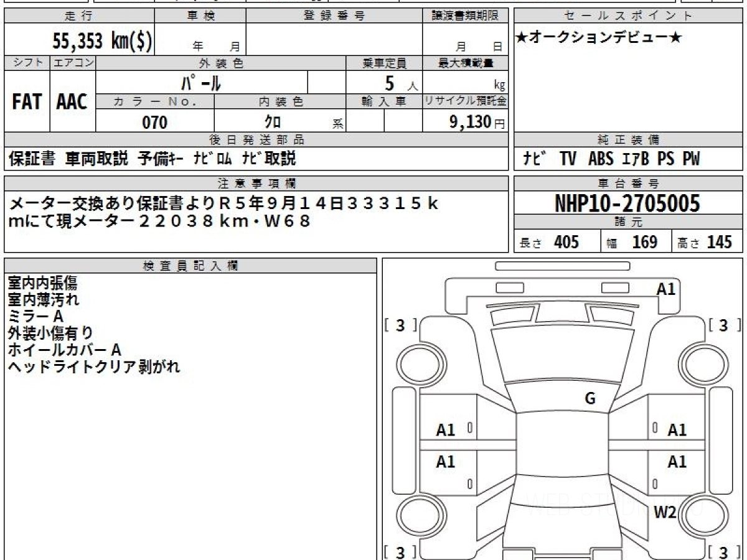Click the カラーNo. header
The image size is (747, 560).
point(155,101)
